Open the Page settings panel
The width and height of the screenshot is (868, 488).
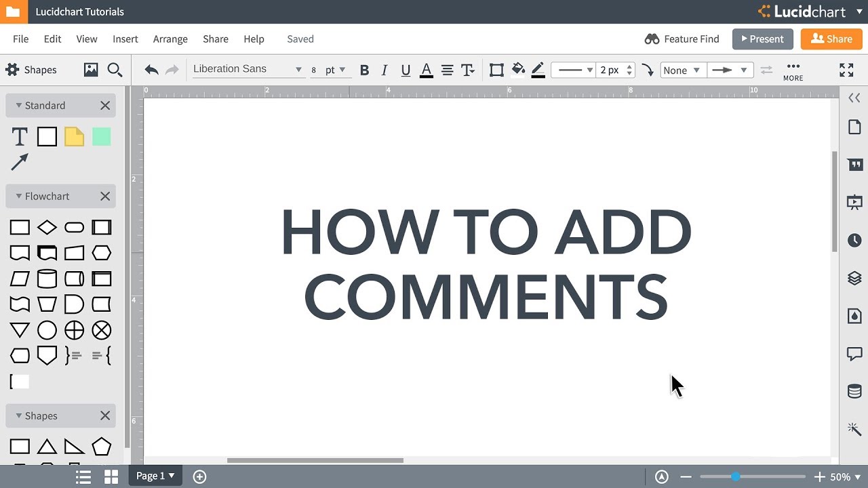pyautogui.click(x=854, y=127)
